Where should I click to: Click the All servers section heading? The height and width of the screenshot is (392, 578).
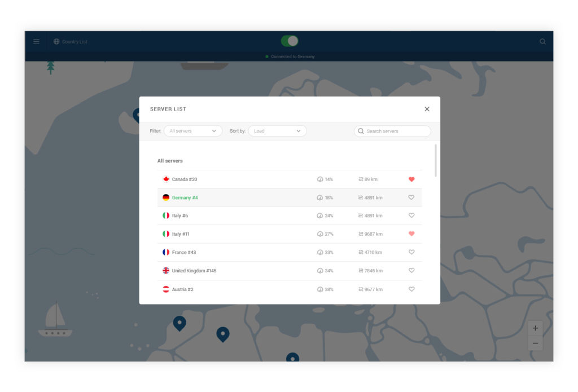click(x=170, y=161)
